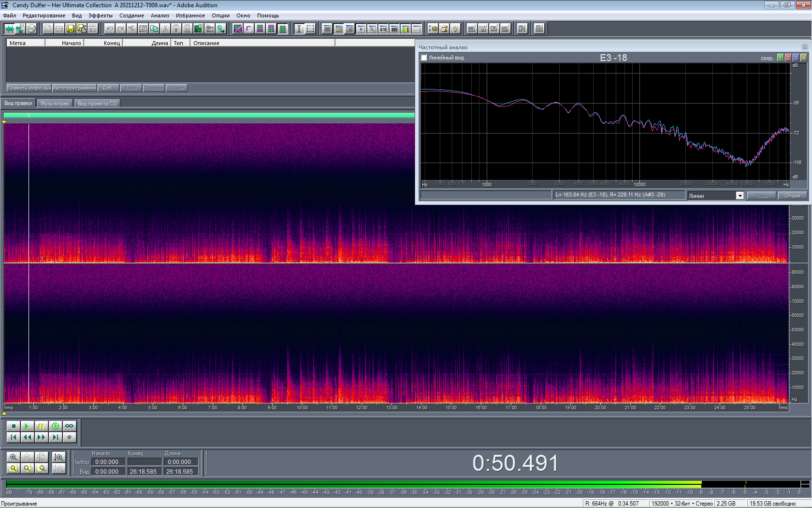Click the Rewind transport button
The width and height of the screenshot is (812, 508).
pos(28,437)
